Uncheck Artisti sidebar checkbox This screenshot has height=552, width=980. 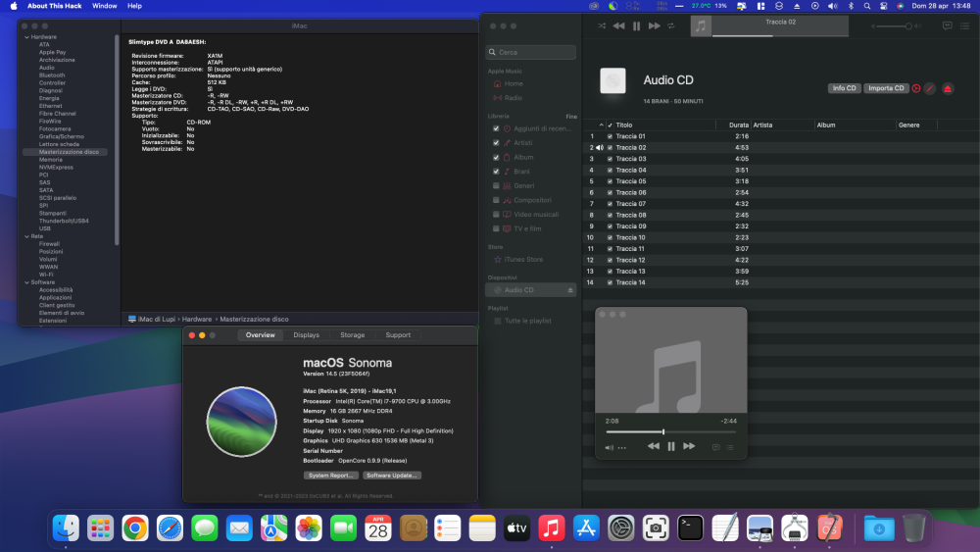click(x=496, y=143)
